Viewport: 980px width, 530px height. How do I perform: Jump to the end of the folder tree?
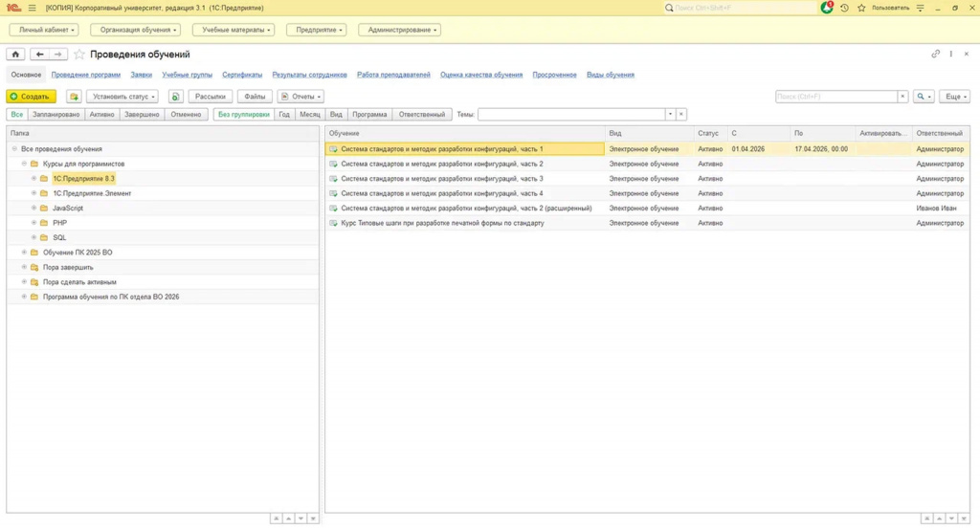pyautogui.click(x=313, y=519)
